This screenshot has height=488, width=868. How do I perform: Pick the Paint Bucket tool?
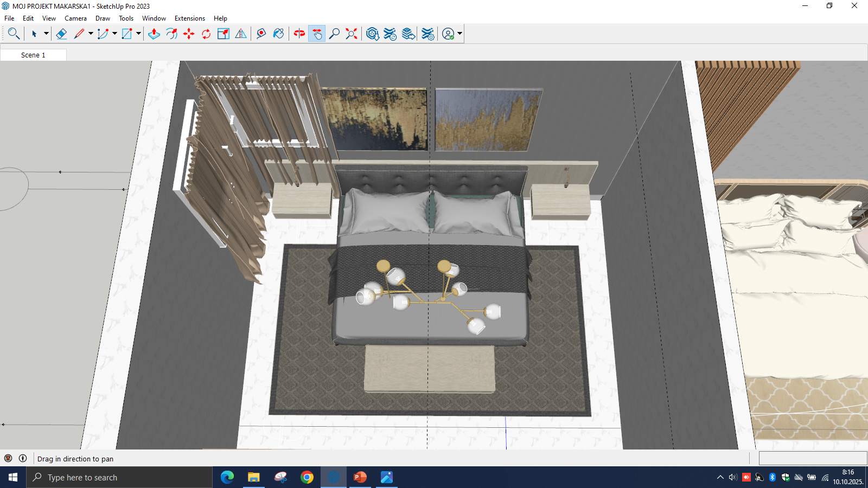coord(278,34)
